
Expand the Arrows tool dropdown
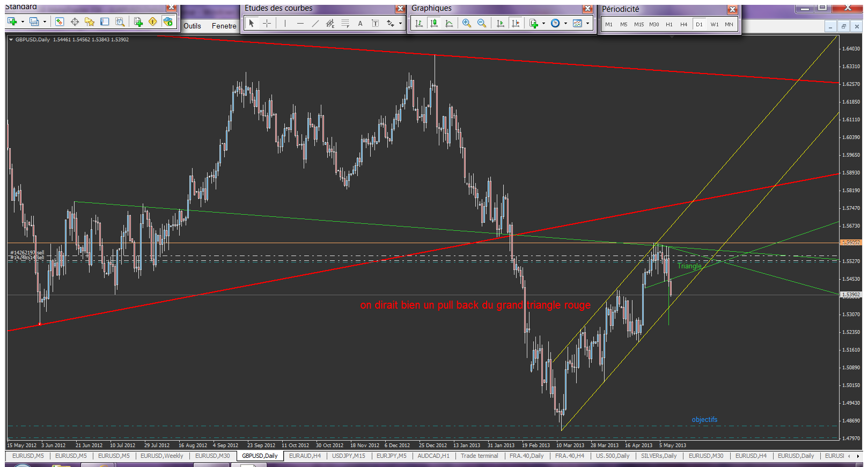click(400, 23)
